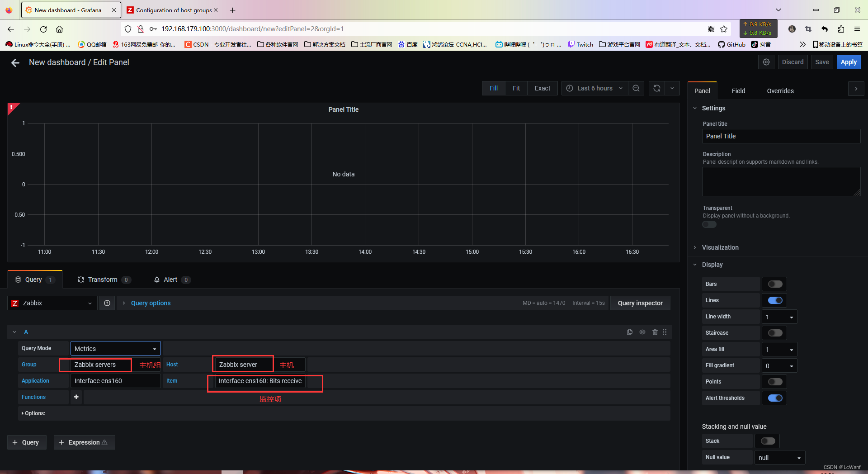Open dashboard settings gear icon

(x=766, y=62)
